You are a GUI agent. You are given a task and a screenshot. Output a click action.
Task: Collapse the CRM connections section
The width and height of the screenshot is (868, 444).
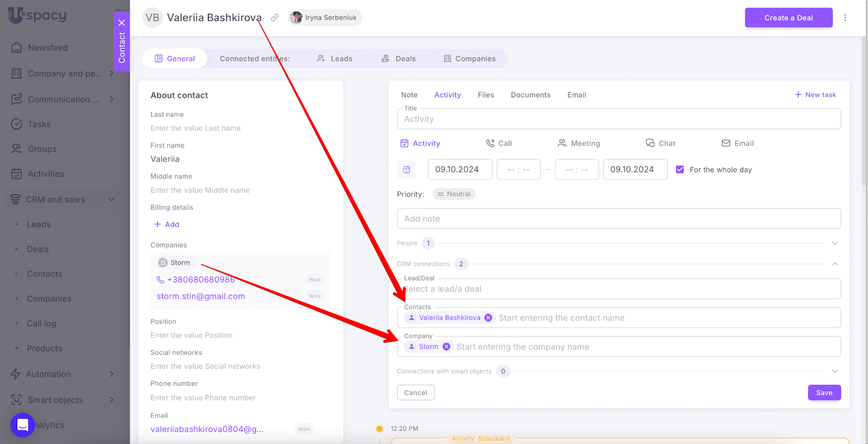[834, 264]
